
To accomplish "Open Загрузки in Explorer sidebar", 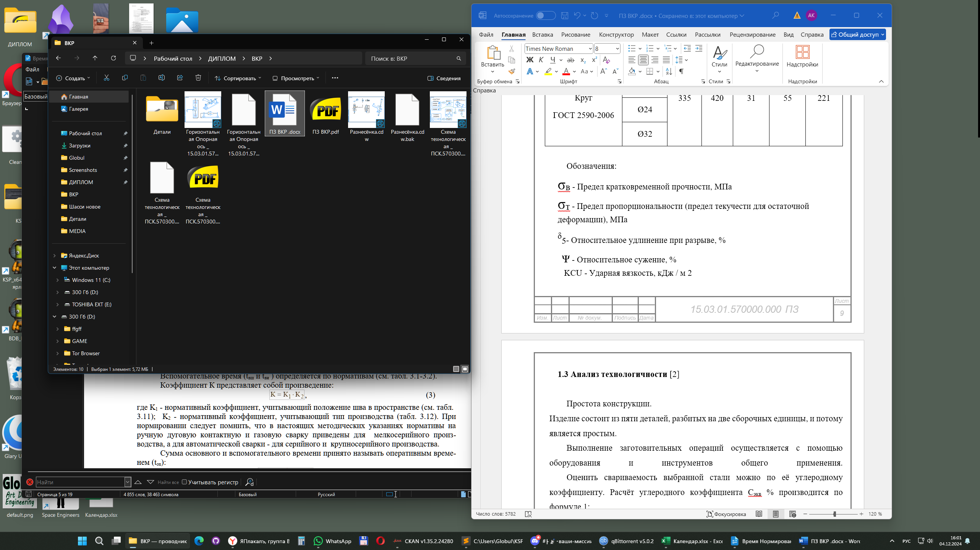I will pos(79,146).
